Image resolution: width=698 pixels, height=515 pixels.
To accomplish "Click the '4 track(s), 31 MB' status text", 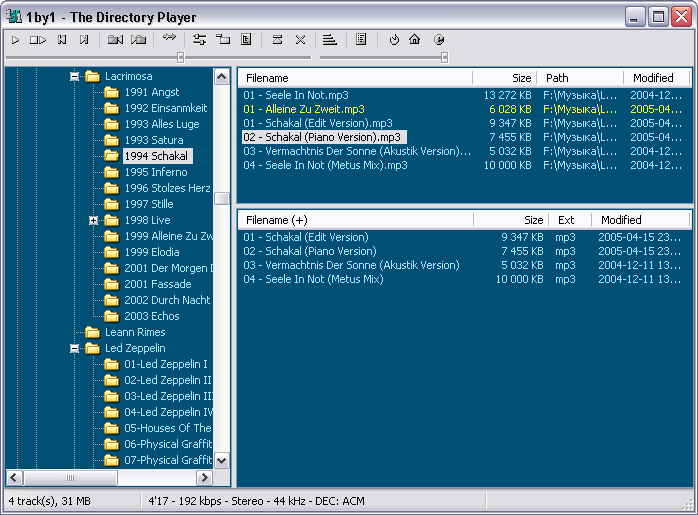I will click(49, 501).
